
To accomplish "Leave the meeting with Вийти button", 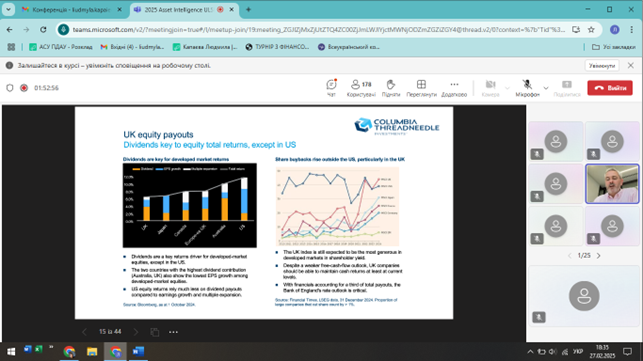I will (610, 88).
